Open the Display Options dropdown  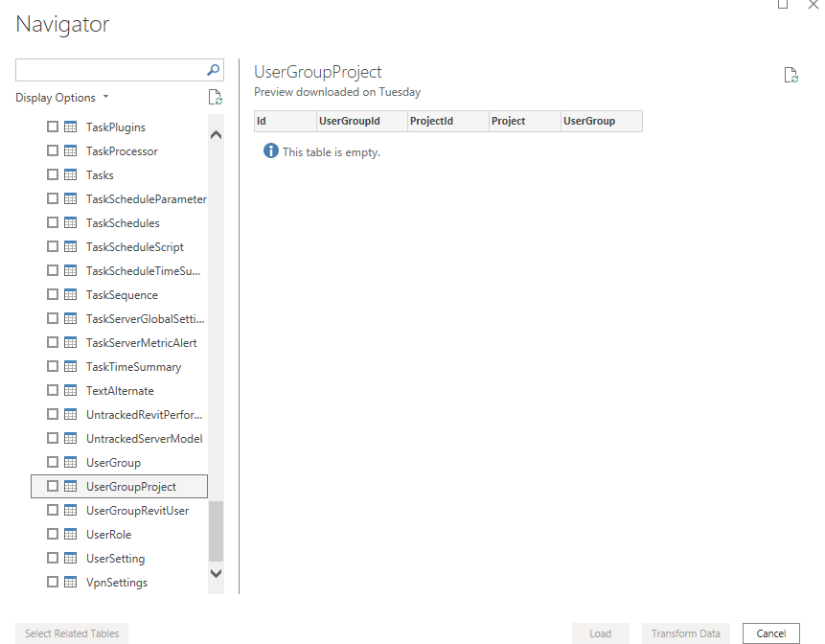(62, 98)
